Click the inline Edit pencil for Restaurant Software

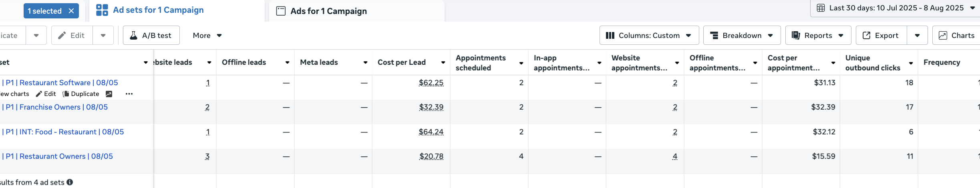click(46, 94)
